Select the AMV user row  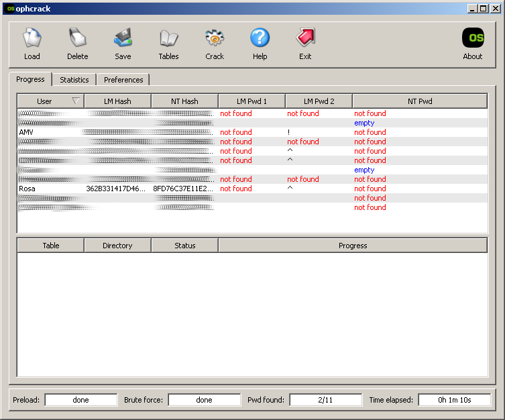point(252,132)
